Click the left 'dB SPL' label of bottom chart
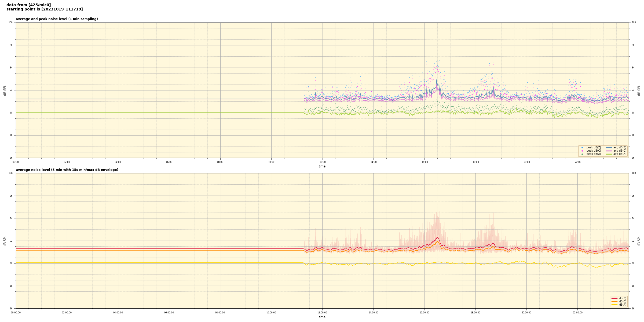This screenshot has height=322, width=644. (5, 241)
